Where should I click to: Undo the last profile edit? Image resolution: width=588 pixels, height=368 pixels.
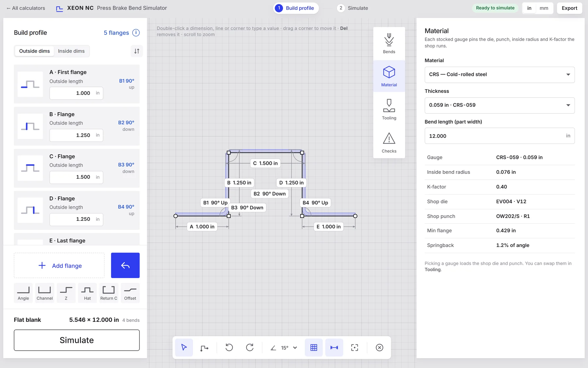coord(229,347)
